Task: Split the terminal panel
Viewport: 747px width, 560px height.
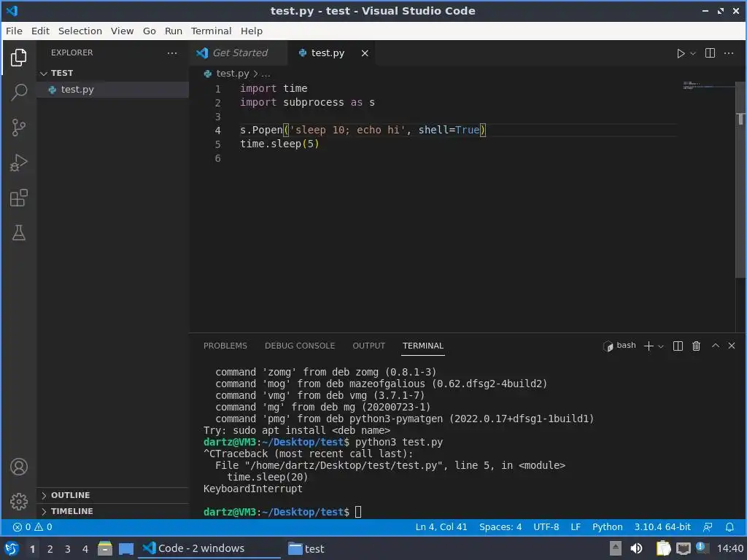Action: [678, 346]
